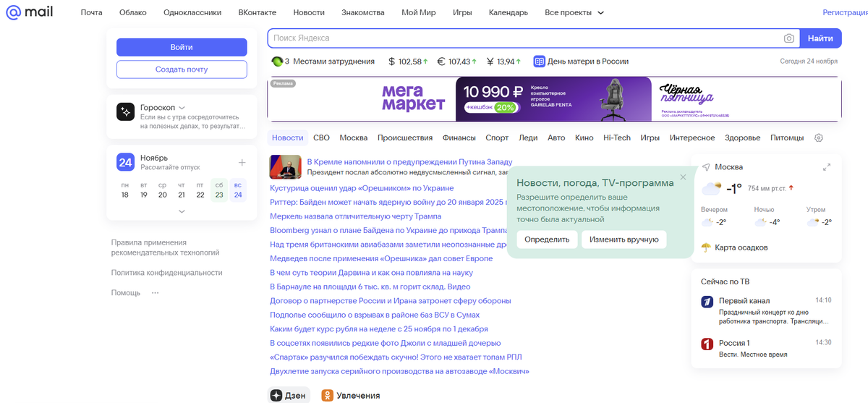The height and width of the screenshot is (403, 868).
Task: Open the Джоли с младшей дочерью headline
Action: (x=386, y=343)
